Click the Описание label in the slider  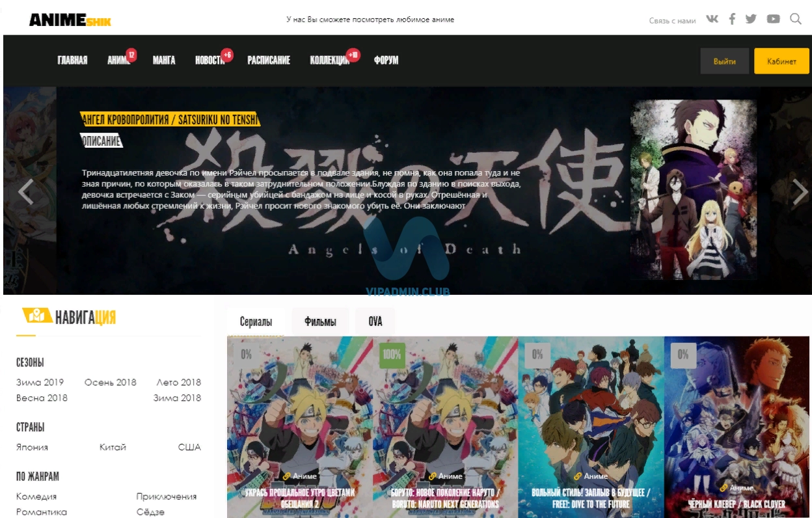pyautogui.click(x=101, y=141)
